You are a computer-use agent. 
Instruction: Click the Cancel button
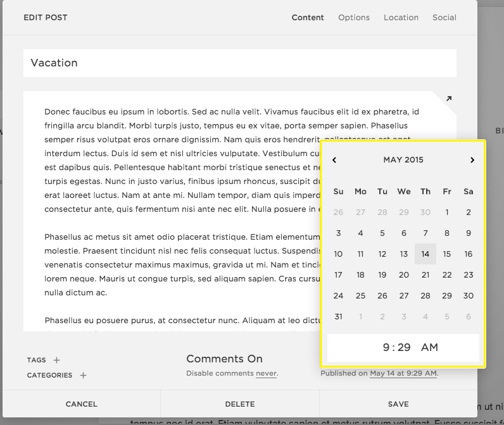[81, 404]
